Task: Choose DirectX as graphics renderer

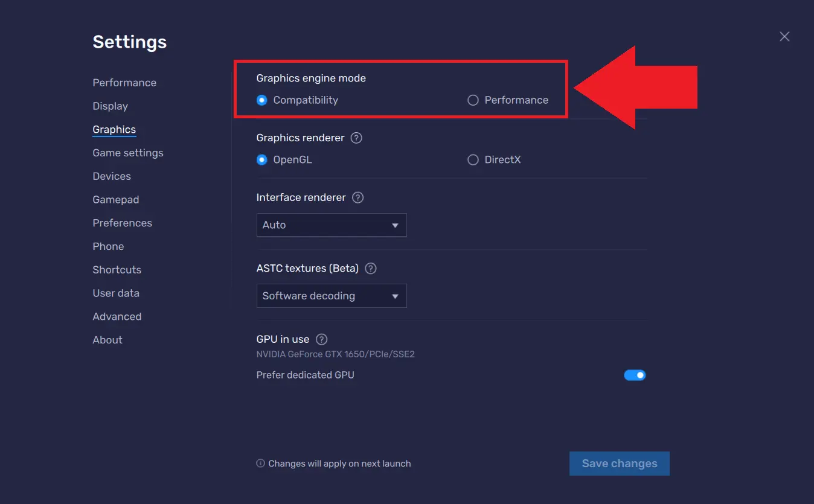Action: (x=473, y=160)
